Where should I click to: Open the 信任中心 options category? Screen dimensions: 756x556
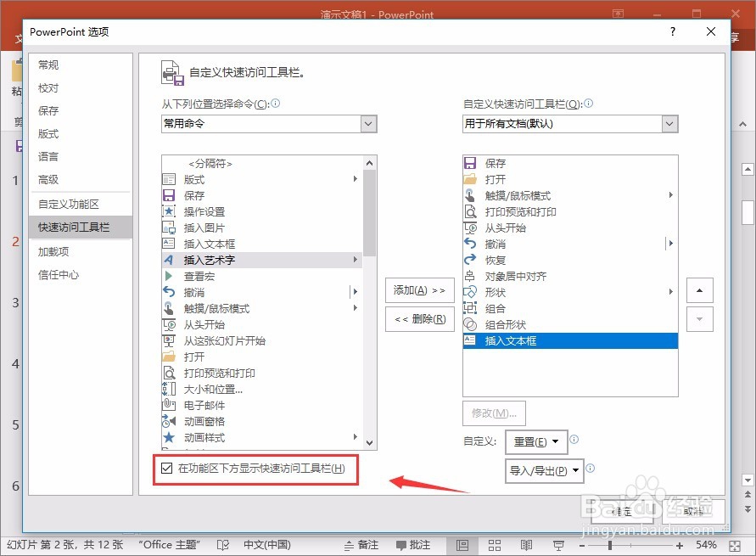(59, 274)
